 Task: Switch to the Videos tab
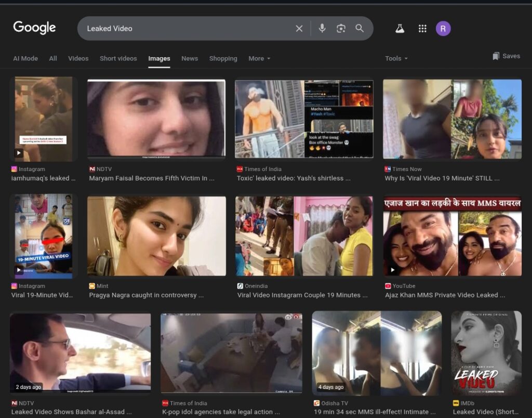point(78,59)
